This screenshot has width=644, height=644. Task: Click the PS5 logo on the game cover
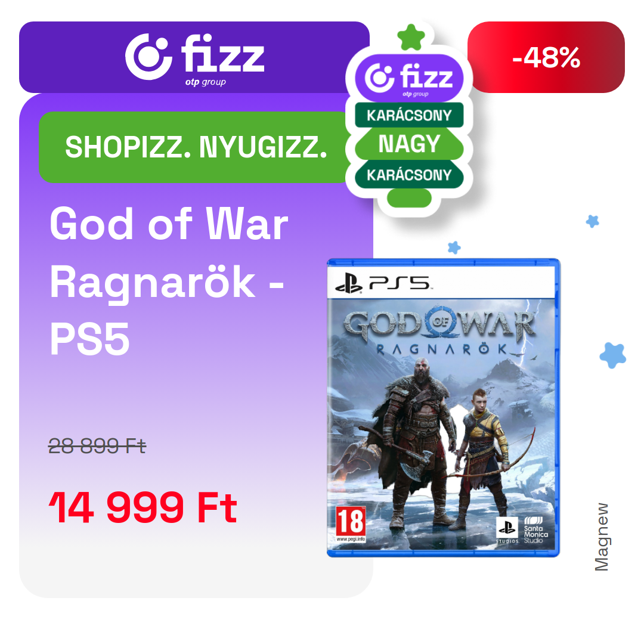coord(383,283)
